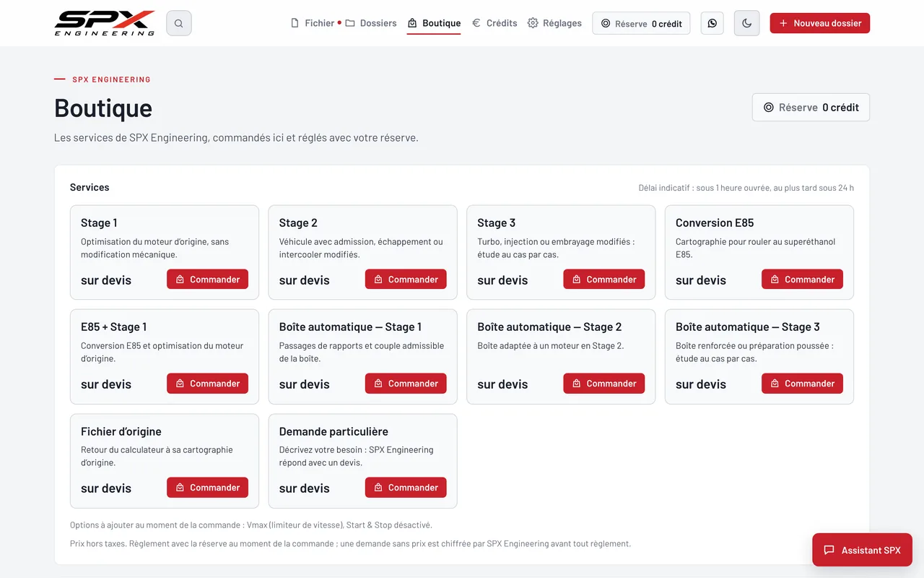Click the large Réserve 0 crédit badge below header
The width and height of the screenshot is (924, 578).
coord(811,107)
